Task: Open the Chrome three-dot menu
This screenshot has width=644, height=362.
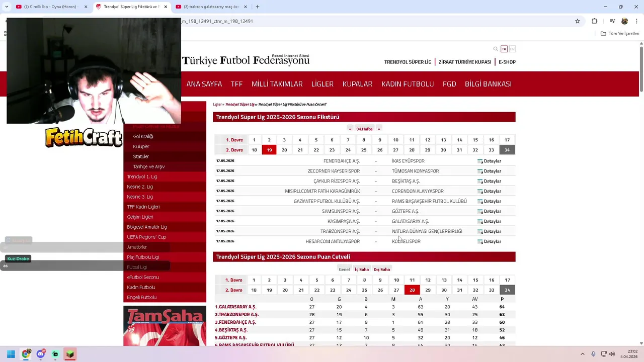Action: coord(636,21)
